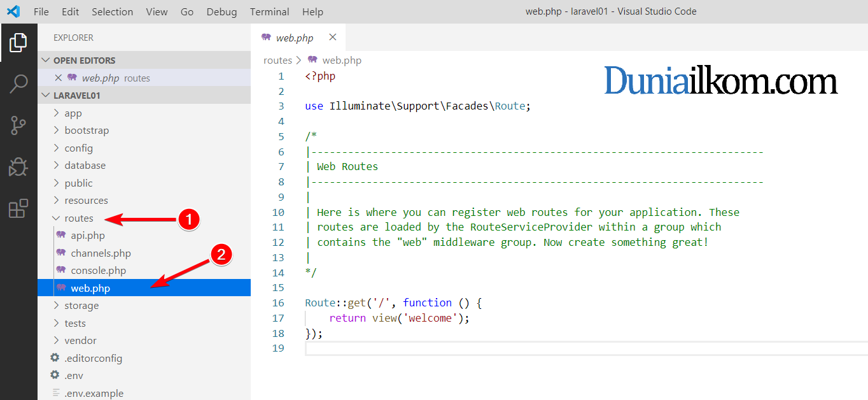Open the .editorconfig file
This screenshot has width=868, height=400.
[144, 358]
